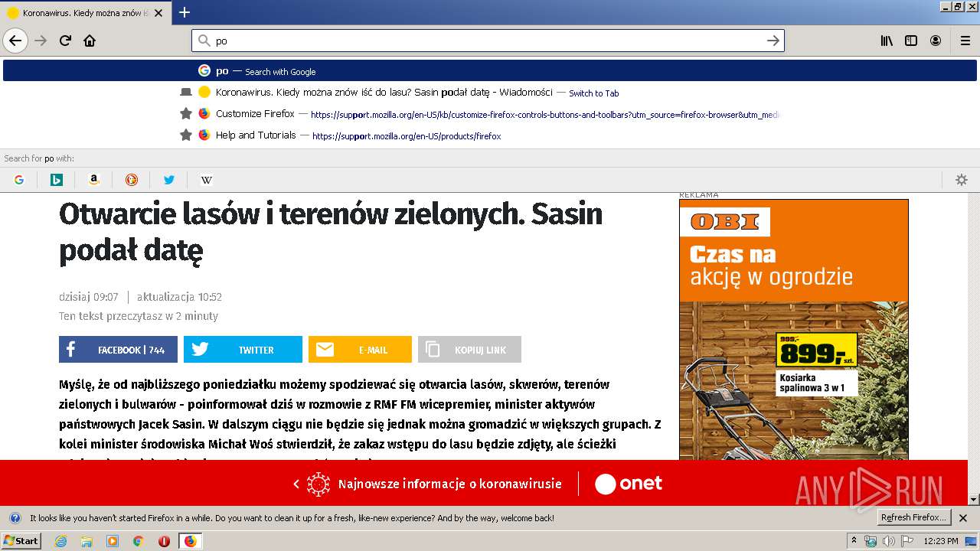Screen dimensions: 980x551
Task: Click the back chevron on red banner
Action: [296, 484]
